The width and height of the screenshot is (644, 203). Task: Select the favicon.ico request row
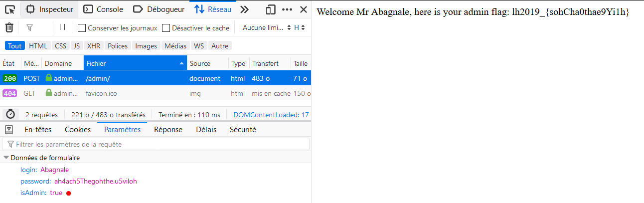click(156, 93)
